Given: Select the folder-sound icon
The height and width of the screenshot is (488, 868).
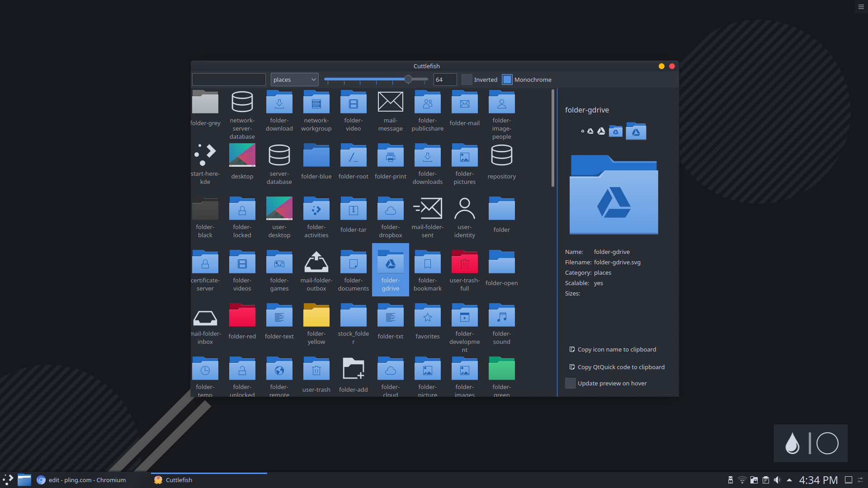Looking at the screenshot, I should pos(502,315).
